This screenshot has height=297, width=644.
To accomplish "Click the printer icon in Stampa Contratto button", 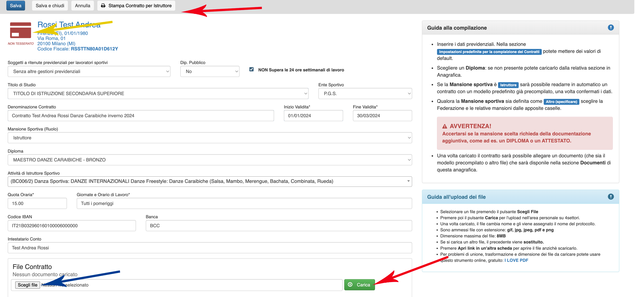I will tap(103, 6).
